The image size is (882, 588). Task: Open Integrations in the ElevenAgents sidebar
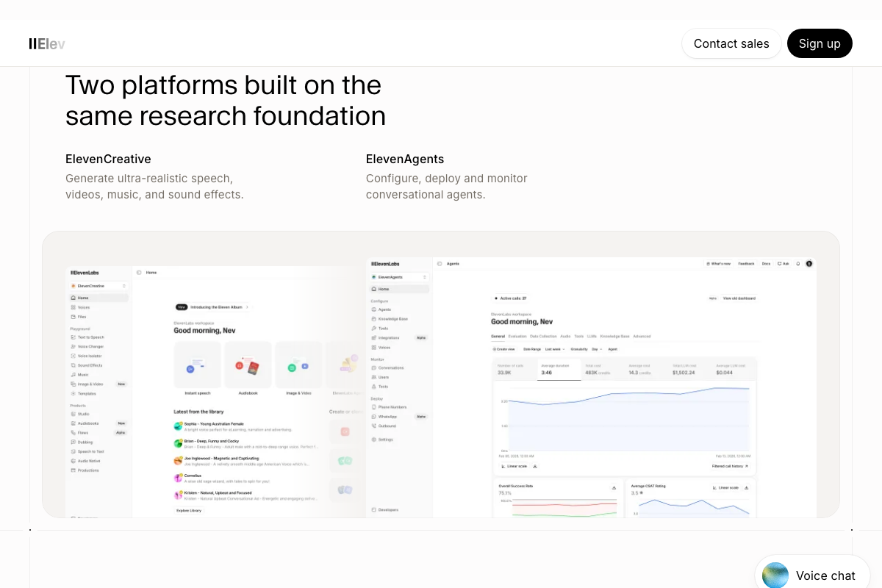399,337
